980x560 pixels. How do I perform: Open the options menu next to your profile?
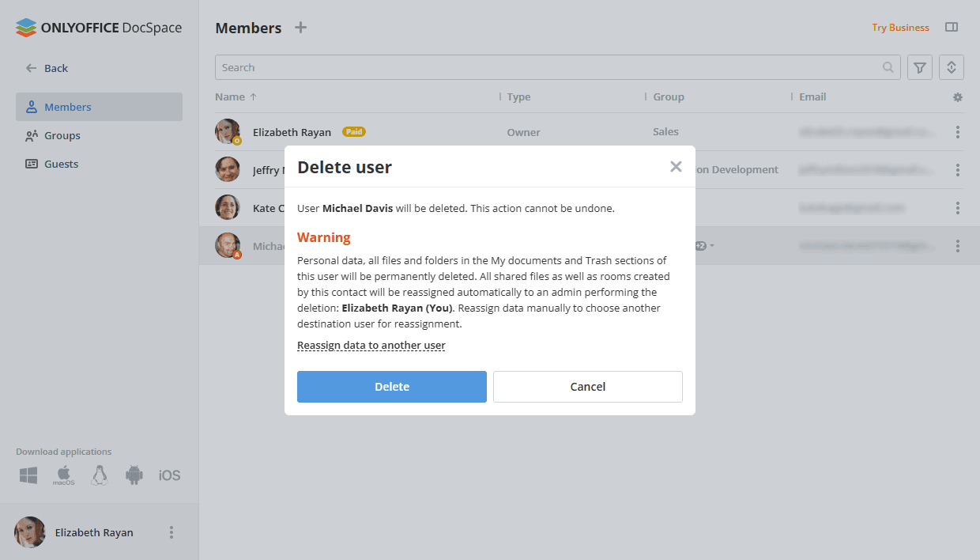(171, 532)
